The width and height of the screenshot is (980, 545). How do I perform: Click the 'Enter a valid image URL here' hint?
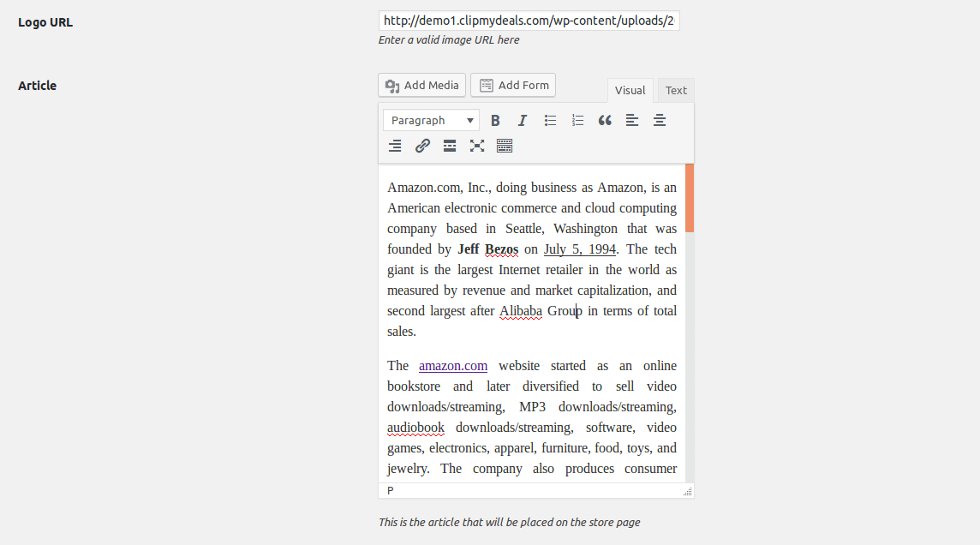[449, 40]
